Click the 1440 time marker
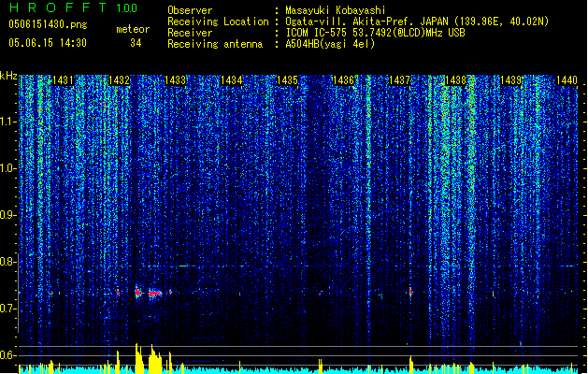The height and width of the screenshot is (374, 588). click(567, 80)
